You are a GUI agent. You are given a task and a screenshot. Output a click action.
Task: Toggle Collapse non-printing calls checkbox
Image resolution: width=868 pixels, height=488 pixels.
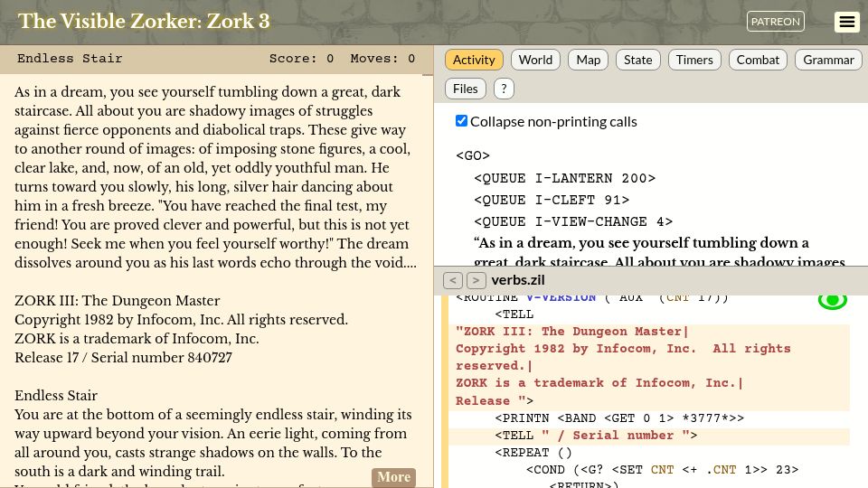(461, 120)
